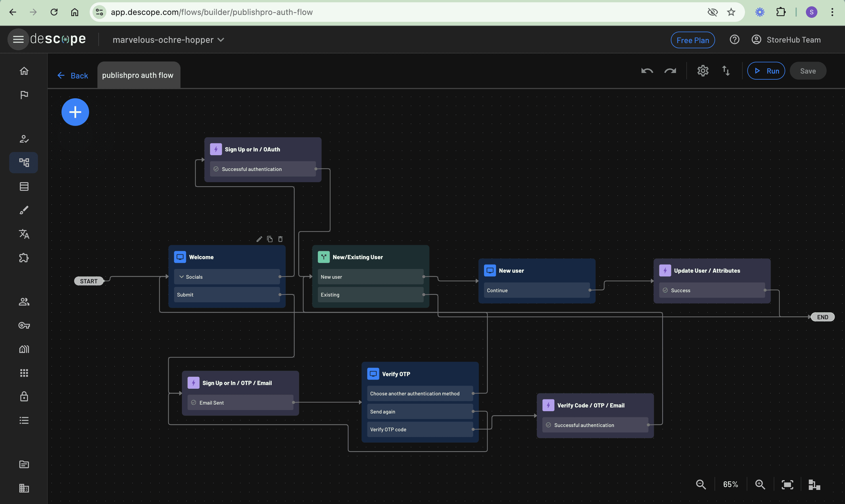Toggle the main hamburger menu
This screenshot has height=504, width=845.
[x=18, y=40]
